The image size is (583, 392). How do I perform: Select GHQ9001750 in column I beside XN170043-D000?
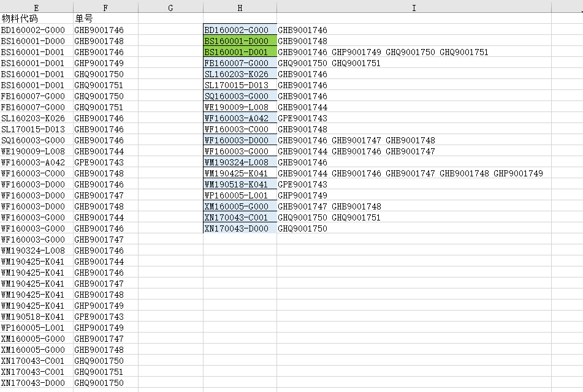pyautogui.click(x=414, y=228)
